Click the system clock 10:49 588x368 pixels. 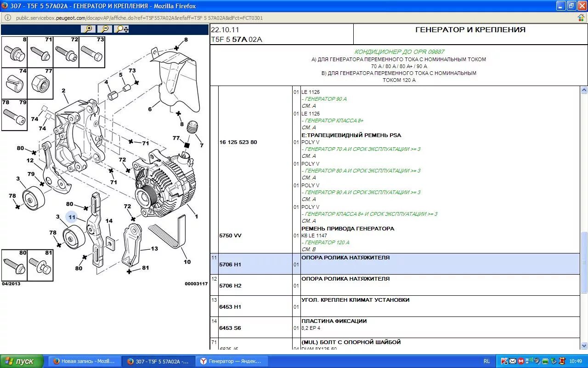point(576,362)
